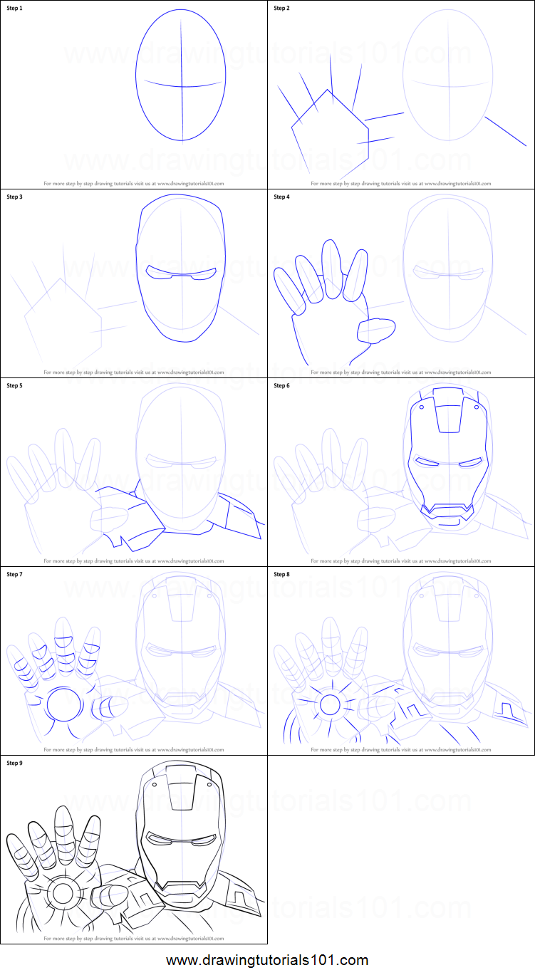Select the "Step 8" label text
535x980 pixels.
(x=282, y=574)
